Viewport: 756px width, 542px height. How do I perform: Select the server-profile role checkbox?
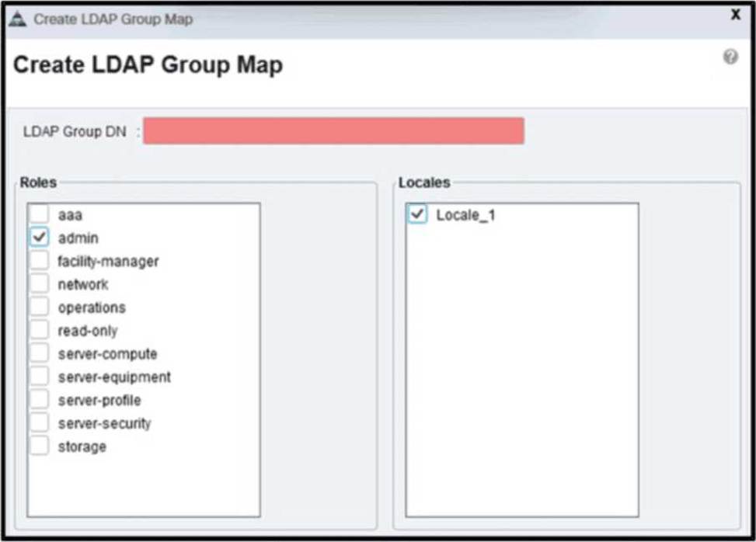tap(40, 401)
